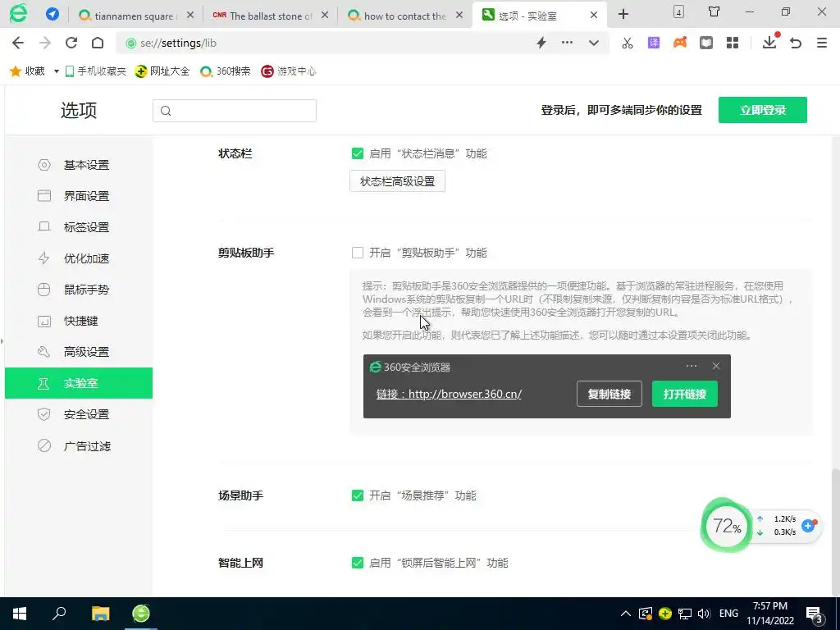Select 快捷键 in sidebar
The width and height of the screenshot is (840, 630).
(79, 321)
